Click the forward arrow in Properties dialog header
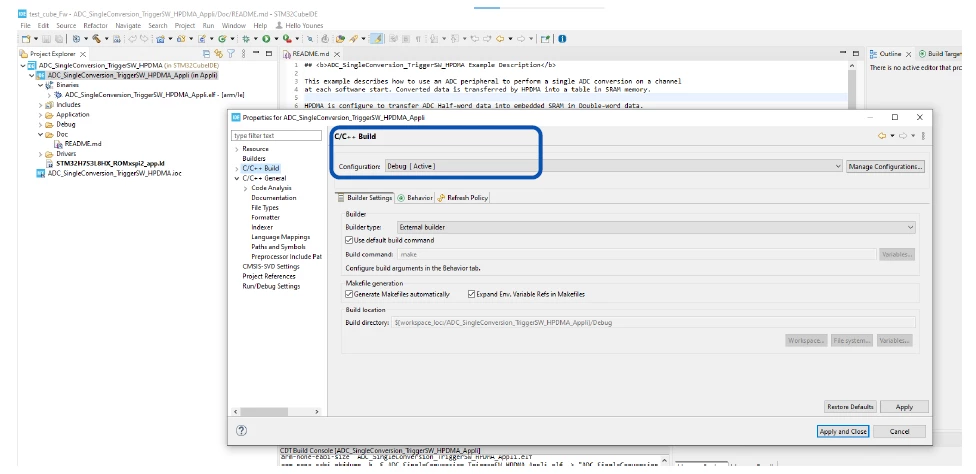 903,136
